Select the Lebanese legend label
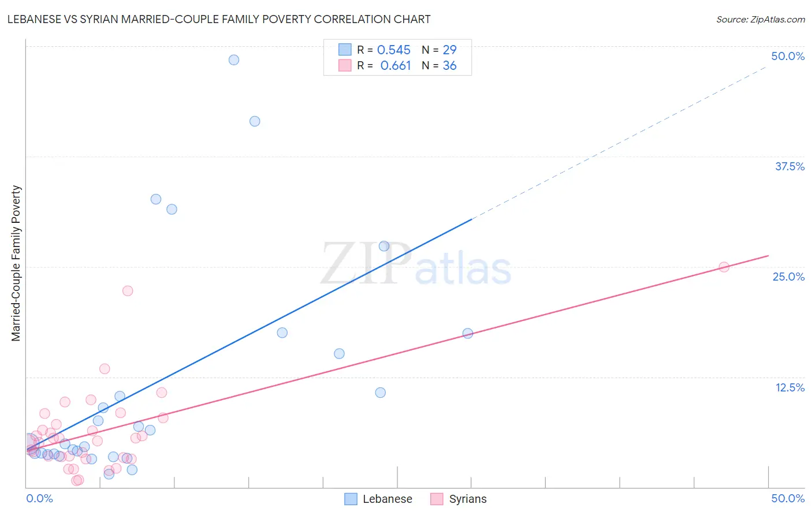The height and width of the screenshot is (515, 812). tap(388, 499)
